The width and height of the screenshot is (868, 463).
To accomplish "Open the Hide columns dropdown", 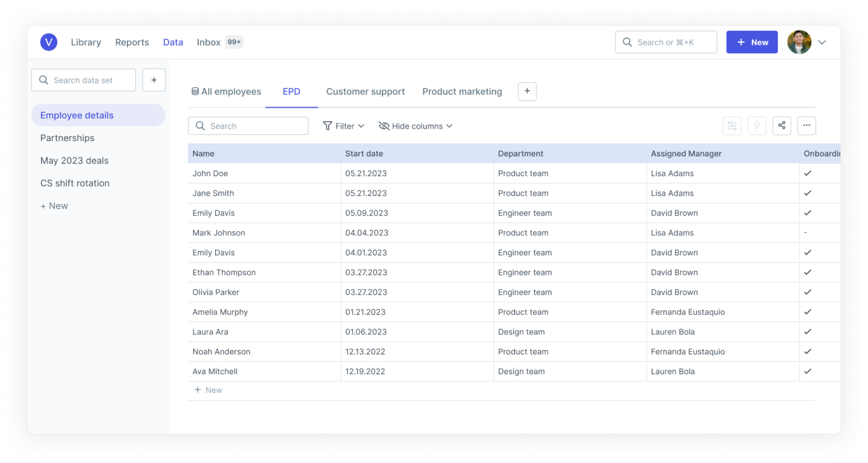I will point(416,126).
